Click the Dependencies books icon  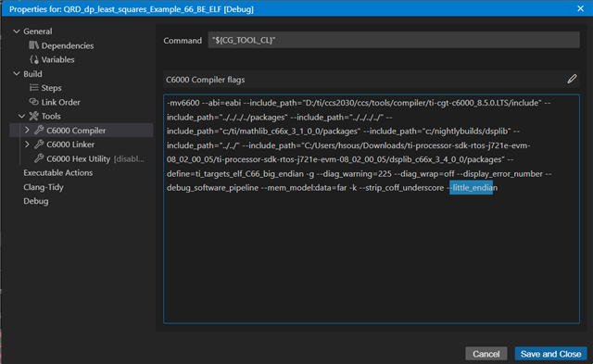(33, 45)
